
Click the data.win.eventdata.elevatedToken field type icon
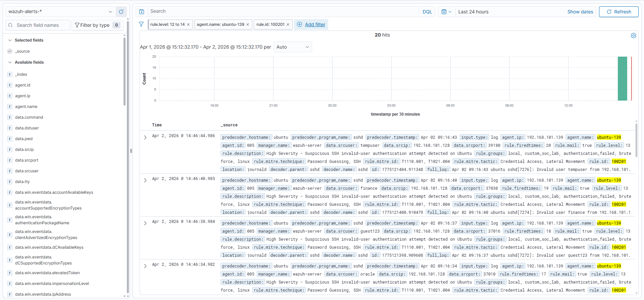10,273
